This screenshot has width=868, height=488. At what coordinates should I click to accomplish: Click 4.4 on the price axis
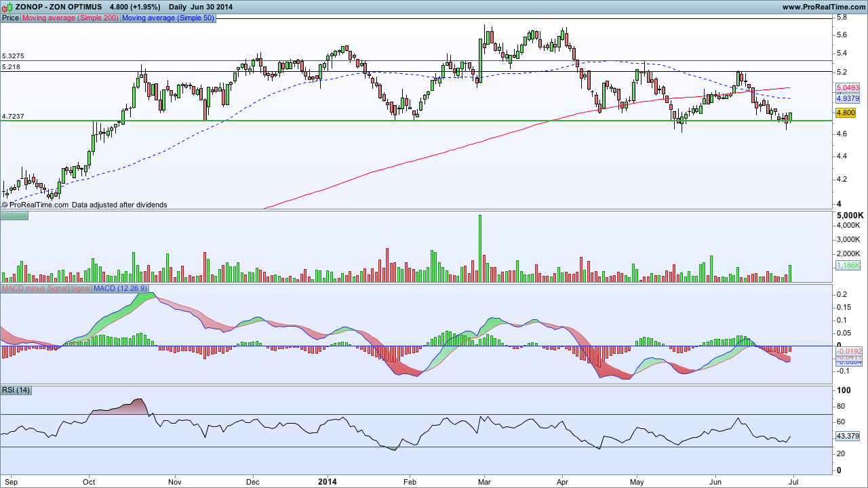(842, 156)
